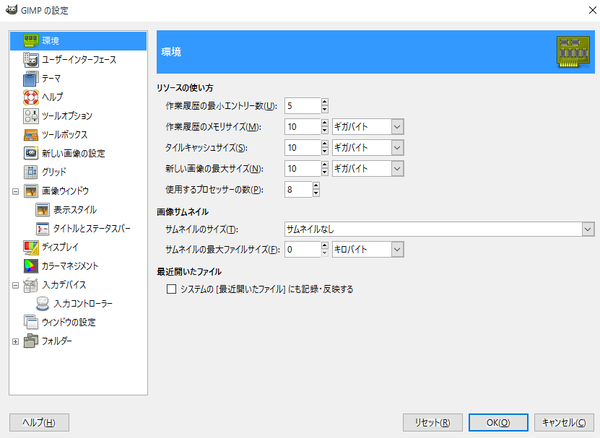Open the 新しい画像の設定 icon
The image size is (600, 438).
click(31, 153)
